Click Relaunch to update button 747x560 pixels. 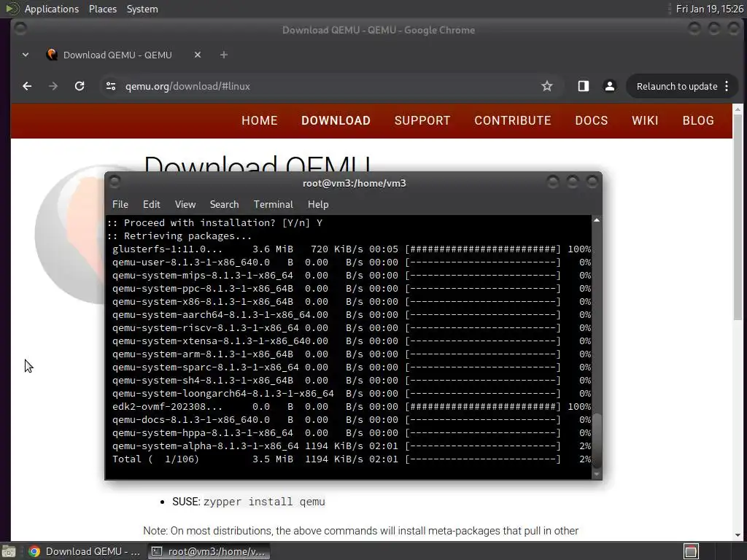676,86
